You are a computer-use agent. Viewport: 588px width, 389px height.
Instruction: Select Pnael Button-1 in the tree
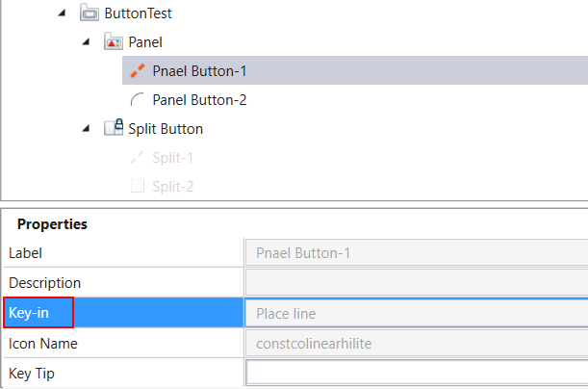coord(200,71)
